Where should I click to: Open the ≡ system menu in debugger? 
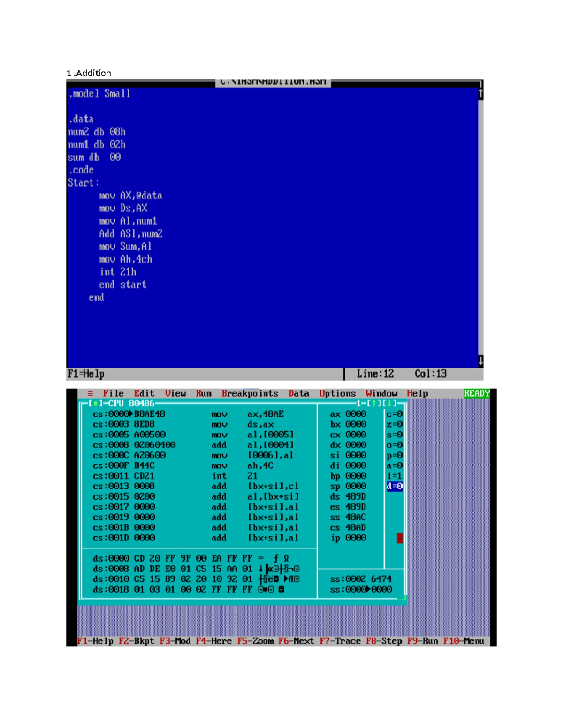(x=90, y=394)
